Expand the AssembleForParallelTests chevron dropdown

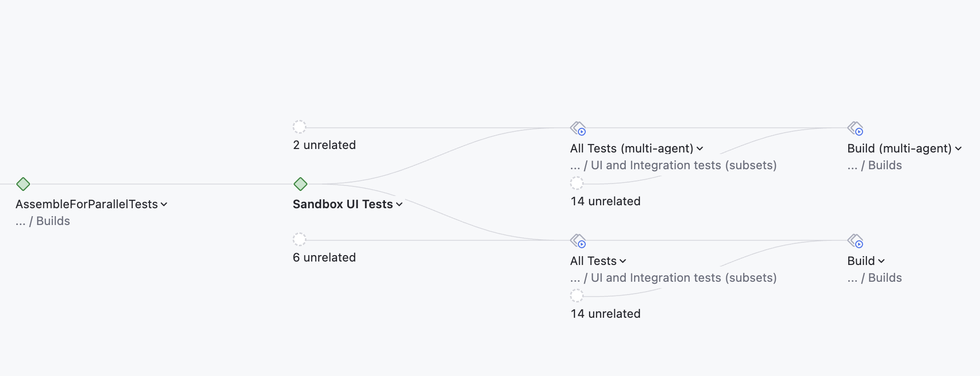(164, 204)
